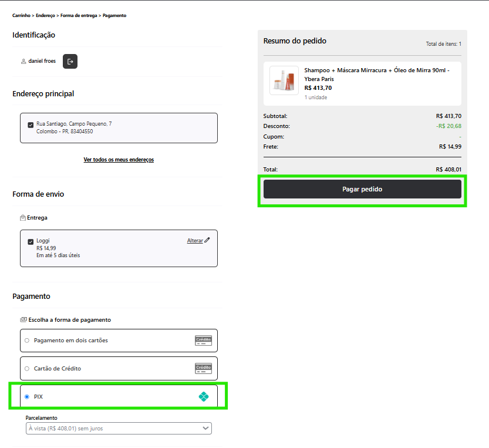This screenshot has width=489, height=448.
Task: Click the Cupom label in order summary
Action: pos(274,137)
